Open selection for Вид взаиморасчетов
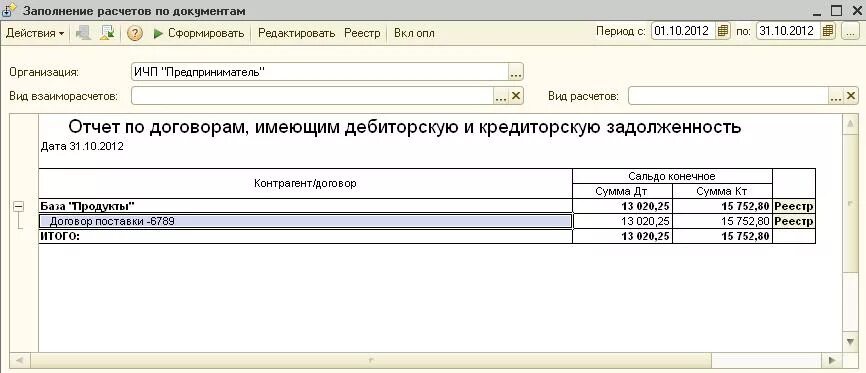 pos(500,97)
